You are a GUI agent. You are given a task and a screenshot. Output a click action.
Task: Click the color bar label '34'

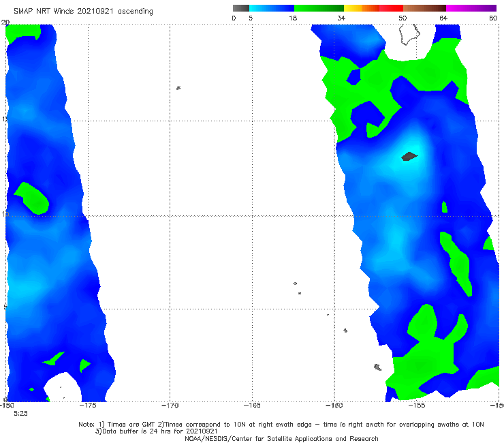point(341,18)
